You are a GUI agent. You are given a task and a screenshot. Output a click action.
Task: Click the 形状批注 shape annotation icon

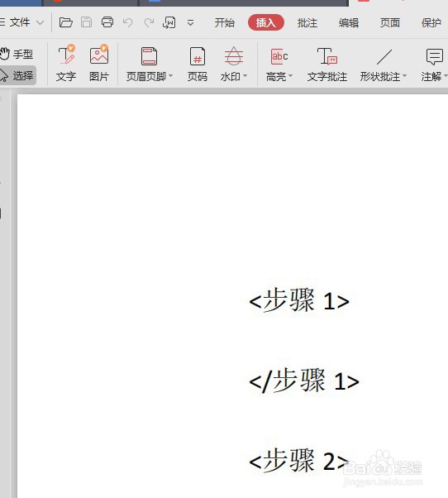pos(384,57)
